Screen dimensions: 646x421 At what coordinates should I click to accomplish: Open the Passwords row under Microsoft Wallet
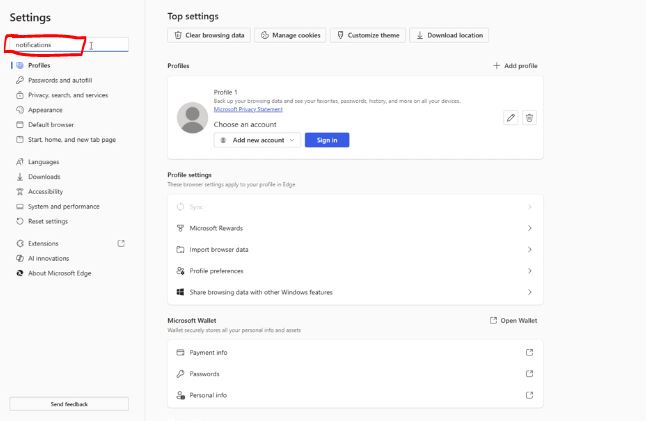coord(355,374)
